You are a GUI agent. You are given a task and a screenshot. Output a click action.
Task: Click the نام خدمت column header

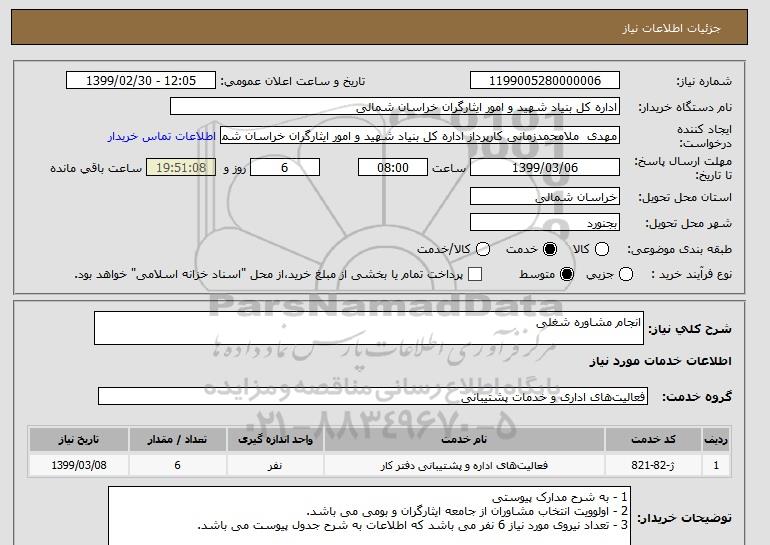pyautogui.click(x=464, y=439)
